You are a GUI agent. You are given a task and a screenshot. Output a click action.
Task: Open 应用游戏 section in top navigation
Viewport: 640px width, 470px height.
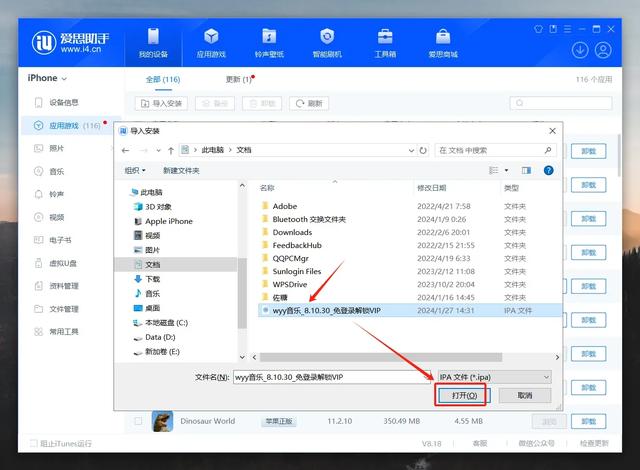coord(211,43)
